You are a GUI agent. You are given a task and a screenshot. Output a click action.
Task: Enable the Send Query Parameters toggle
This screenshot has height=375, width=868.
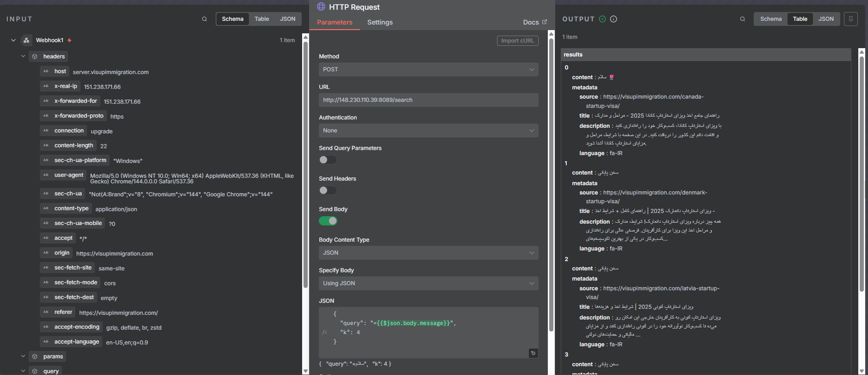[328, 160]
